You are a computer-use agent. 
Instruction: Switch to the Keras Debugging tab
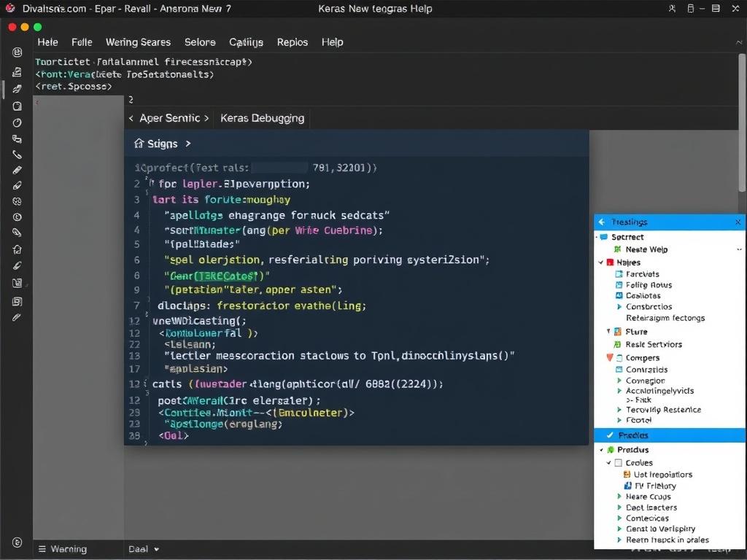click(x=262, y=118)
